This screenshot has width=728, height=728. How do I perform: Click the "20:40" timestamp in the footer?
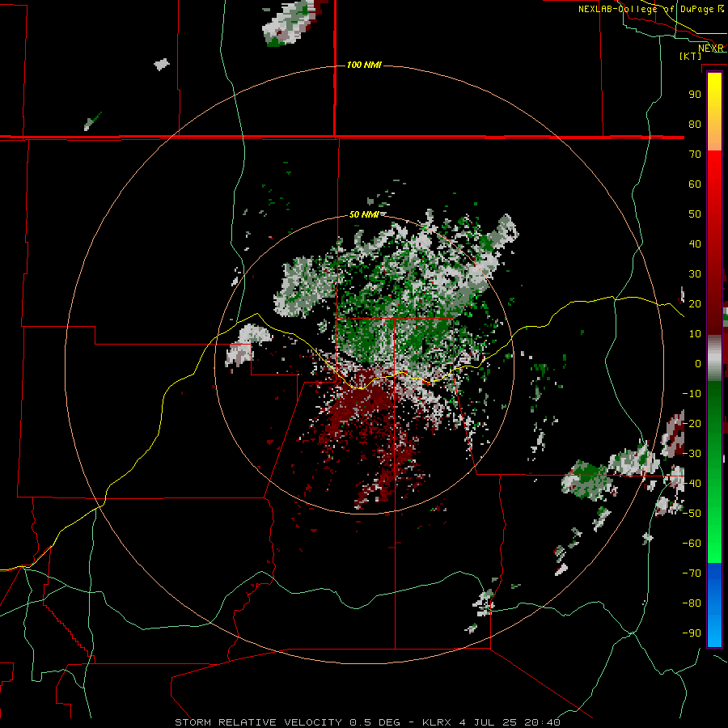[x=542, y=722]
